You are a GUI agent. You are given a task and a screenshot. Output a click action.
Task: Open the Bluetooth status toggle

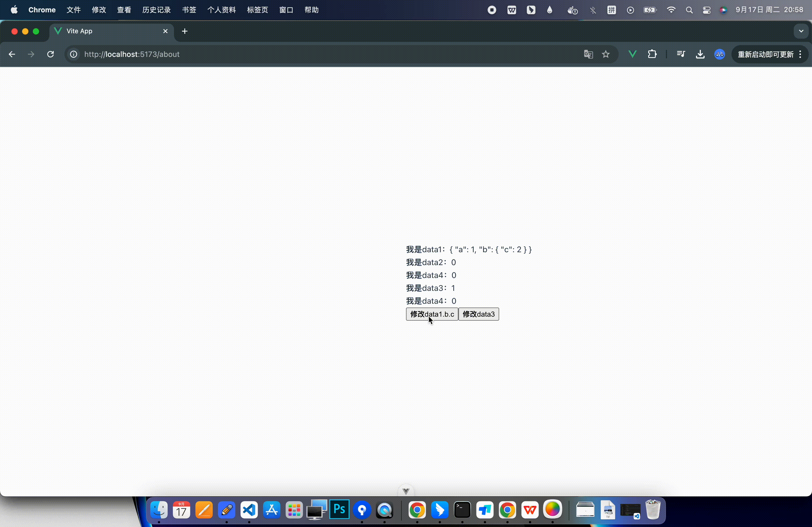click(593, 10)
